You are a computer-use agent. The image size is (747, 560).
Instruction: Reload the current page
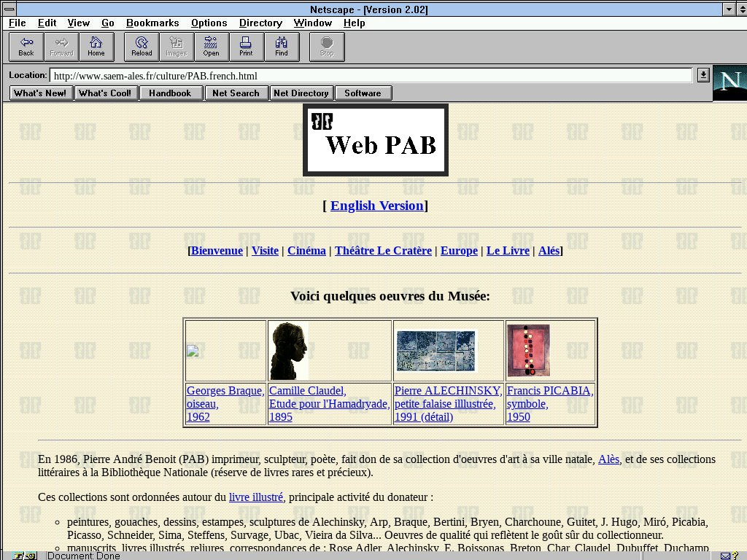click(x=142, y=47)
